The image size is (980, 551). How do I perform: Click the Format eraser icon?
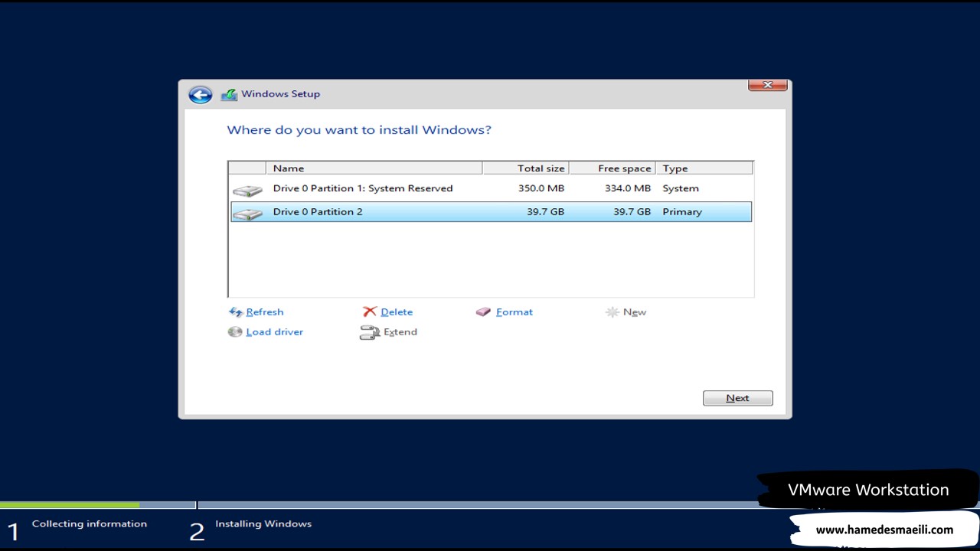point(483,312)
